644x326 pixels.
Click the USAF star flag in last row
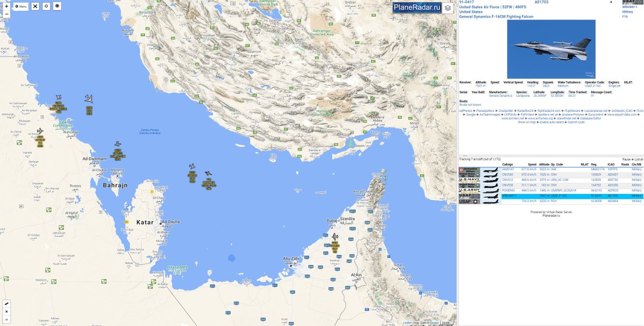coord(470,201)
